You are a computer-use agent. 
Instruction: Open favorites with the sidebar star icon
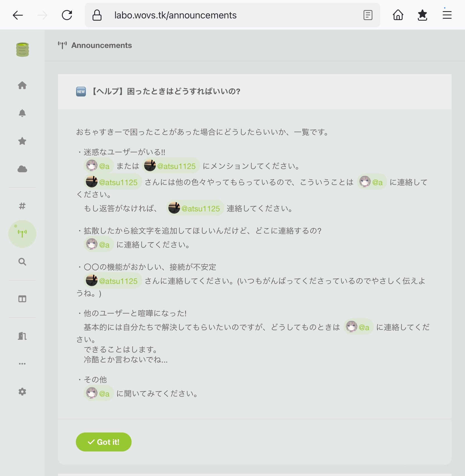(22, 141)
